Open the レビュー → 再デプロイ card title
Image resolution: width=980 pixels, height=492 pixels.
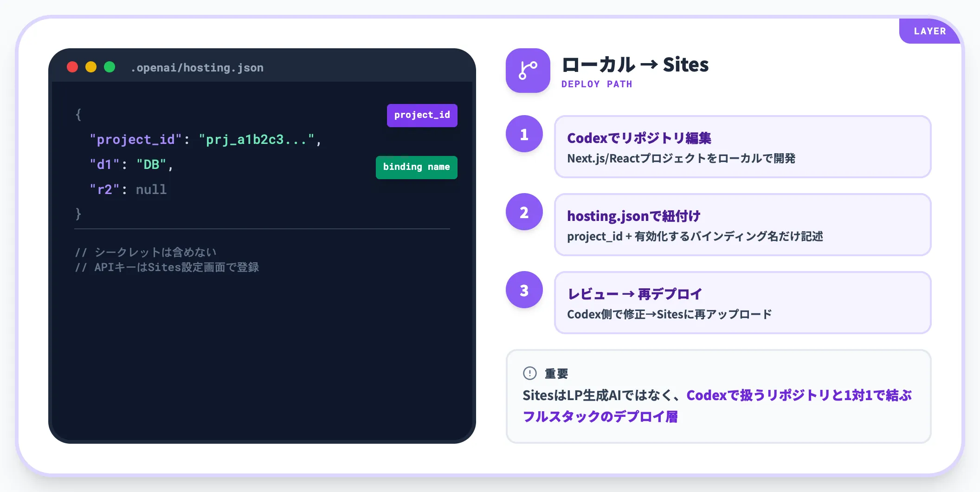click(635, 294)
